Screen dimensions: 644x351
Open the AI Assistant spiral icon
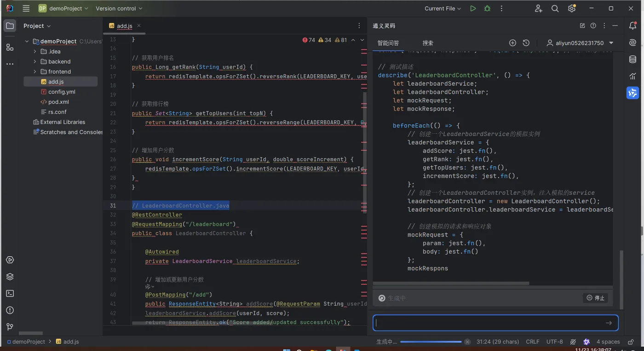click(633, 43)
